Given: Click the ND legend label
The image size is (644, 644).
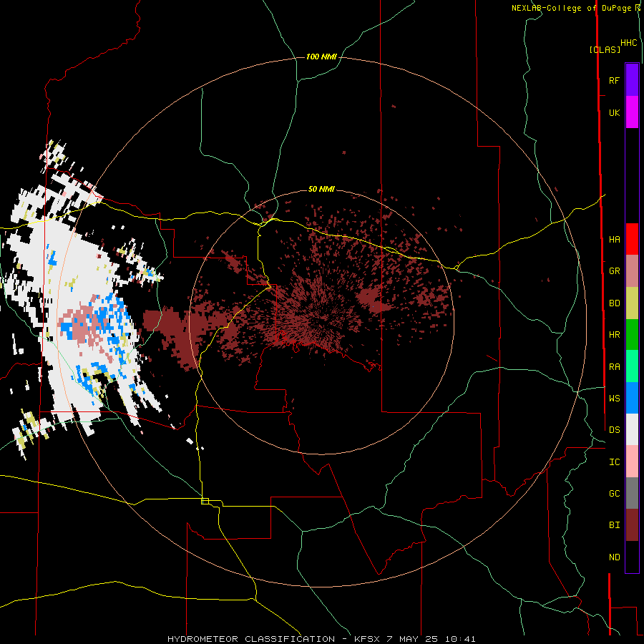Looking at the screenshot, I should pyautogui.click(x=614, y=557).
